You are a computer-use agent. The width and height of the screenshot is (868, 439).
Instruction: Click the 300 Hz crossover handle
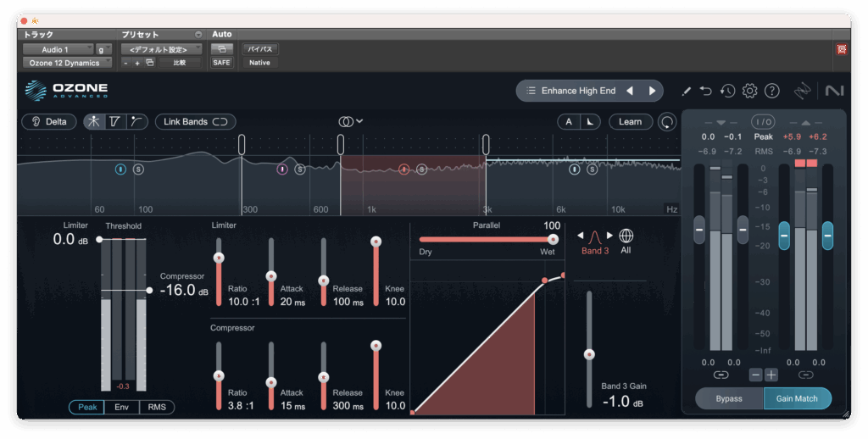[242, 144]
